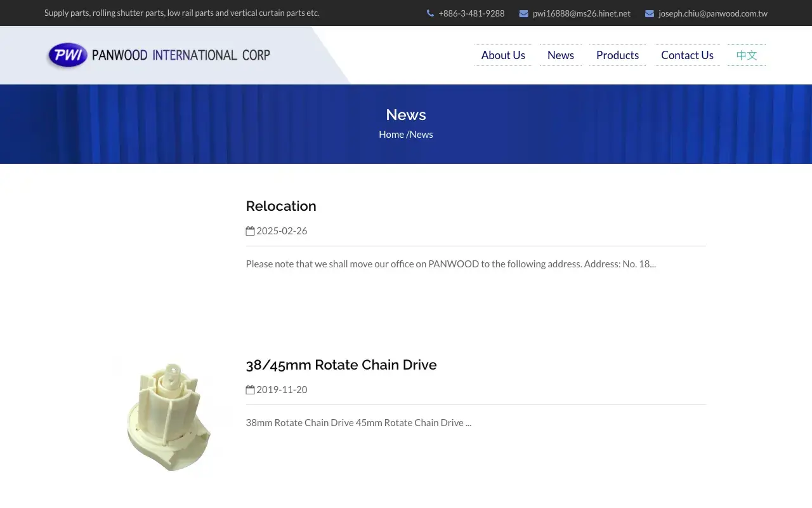Screen dimensions: 812x508
Task: Click the date text 2025-02-26
Action: 282,231
